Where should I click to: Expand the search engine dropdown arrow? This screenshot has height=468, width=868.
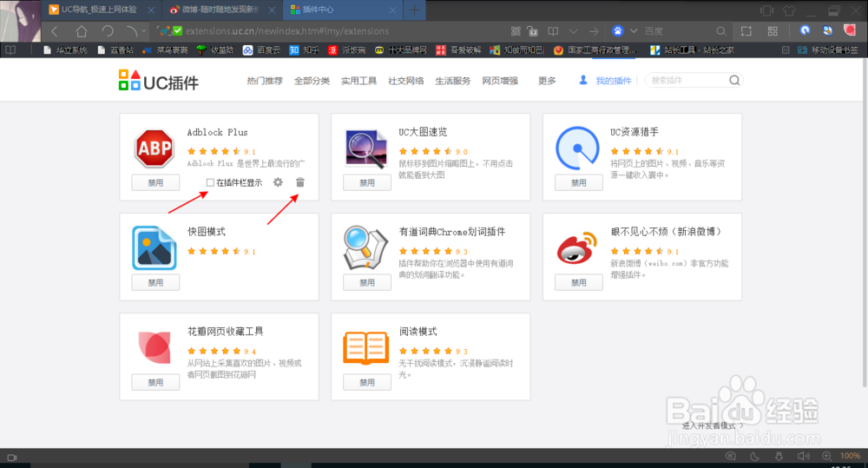point(634,31)
